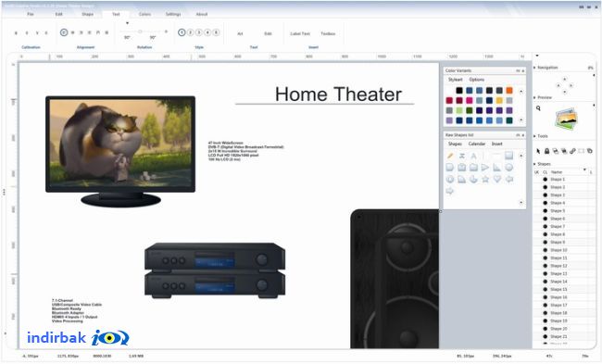Close the Color Variants panel

523,70
